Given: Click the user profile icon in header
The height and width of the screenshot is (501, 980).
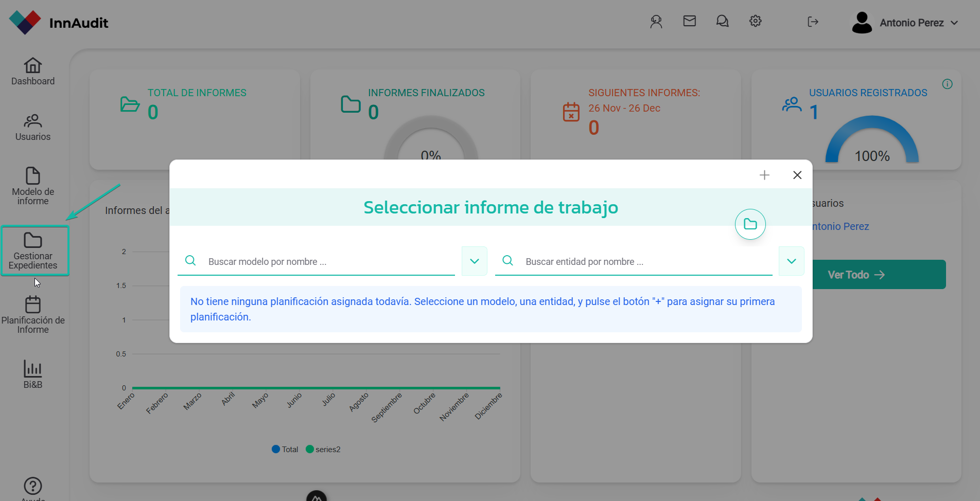Looking at the screenshot, I should tap(656, 22).
